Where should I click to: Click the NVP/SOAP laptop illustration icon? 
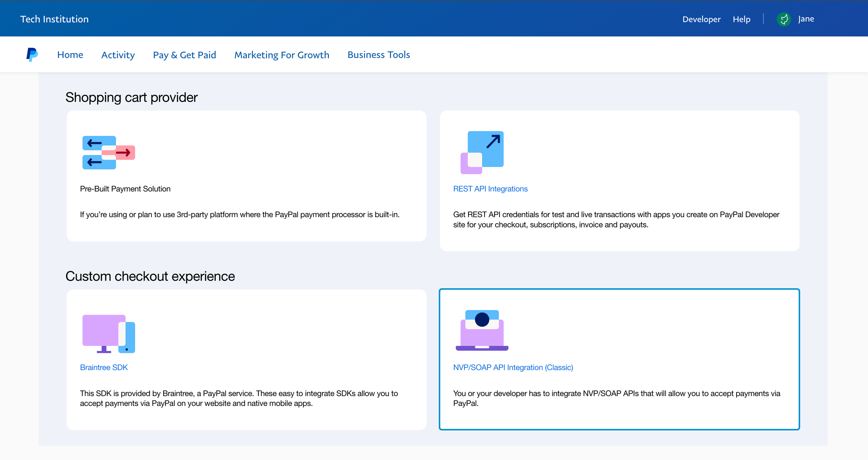click(482, 330)
